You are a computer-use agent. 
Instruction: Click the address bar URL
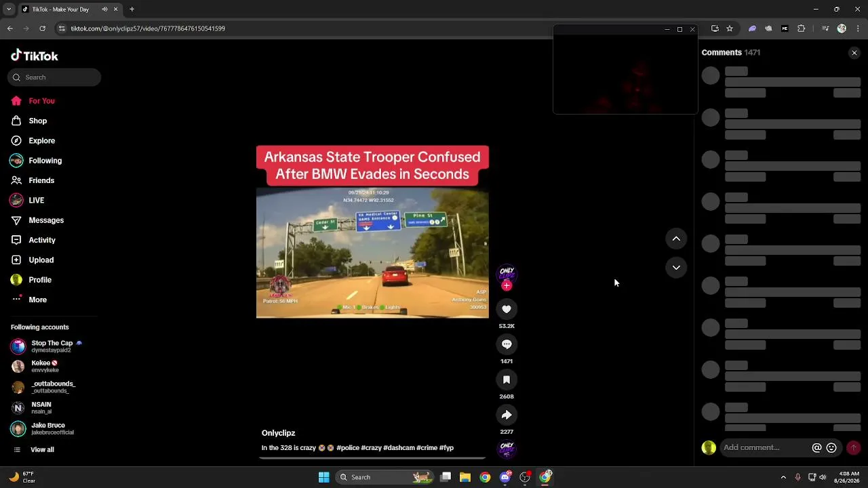(148, 28)
